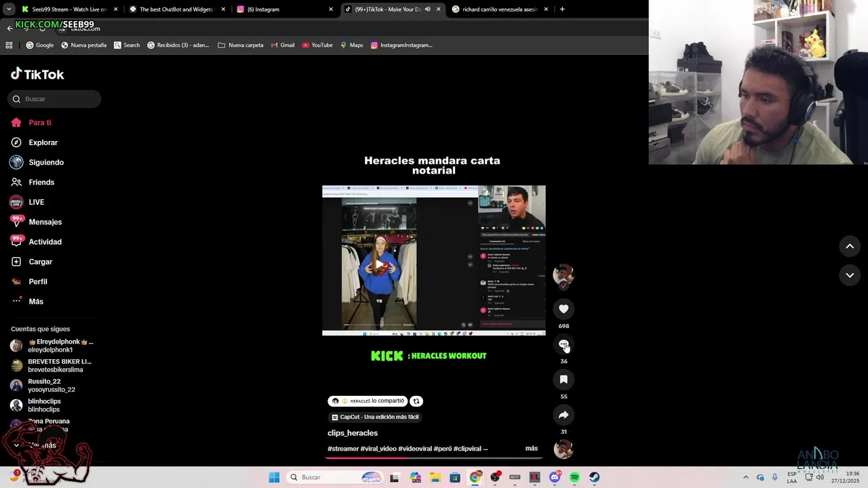Click the video progress bar
The image size is (868, 488).
pos(434,457)
